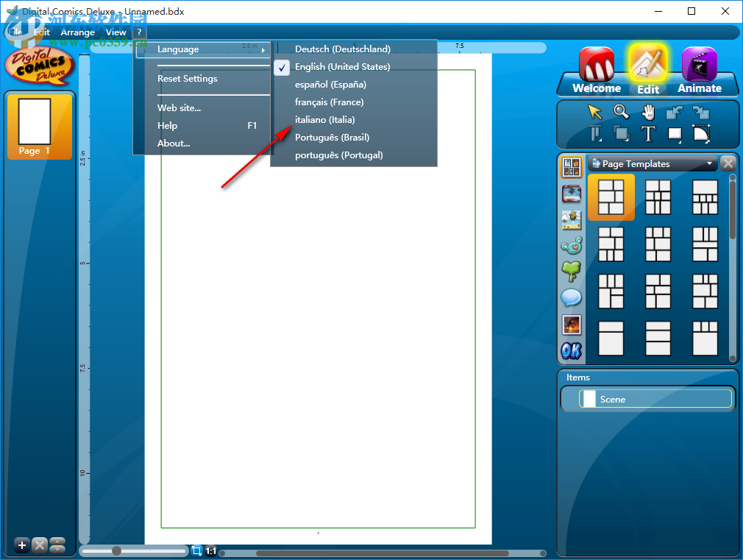Click the horizontal canvas scrollbar
Image resolution: width=743 pixels, height=560 pixels.
pos(382,553)
